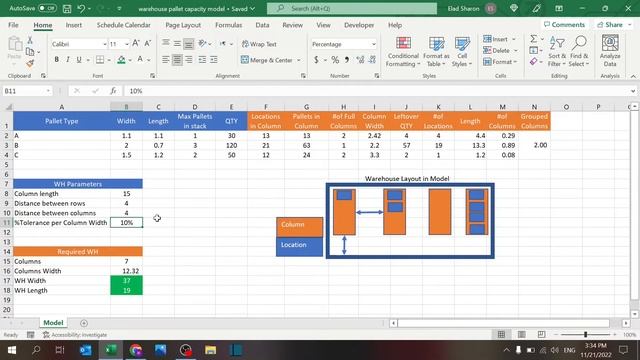Open Conditional Formatting
Screen dimensions: 640x360
click(x=403, y=51)
